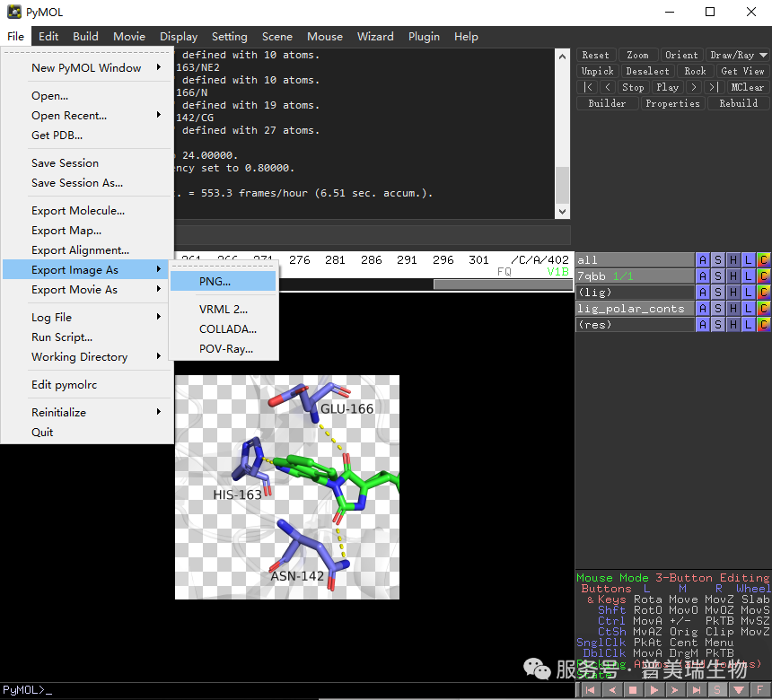Expand the New PyMOL Window submenu
The height and width of the screenshot is (700, 772).
click(x=88, y=68)
